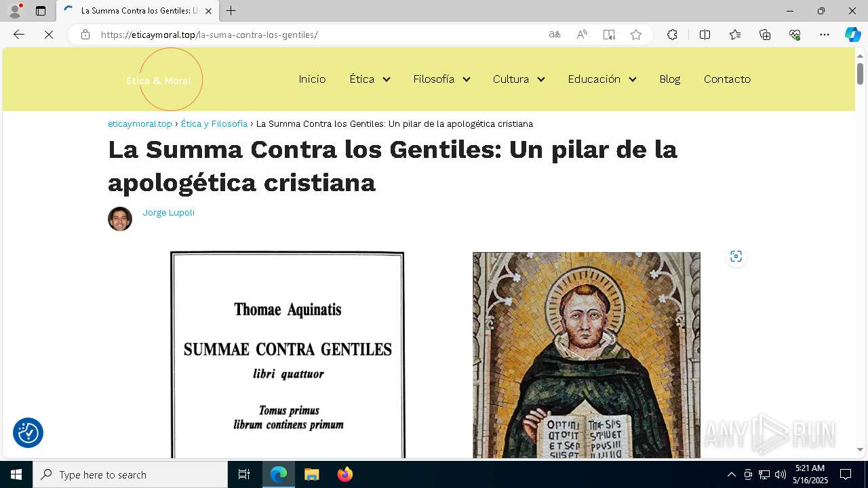This screenshot has height=488, width=868.
Task: Click the Thomas Aquinas mosaic image
Action: (x=587, y=355)
